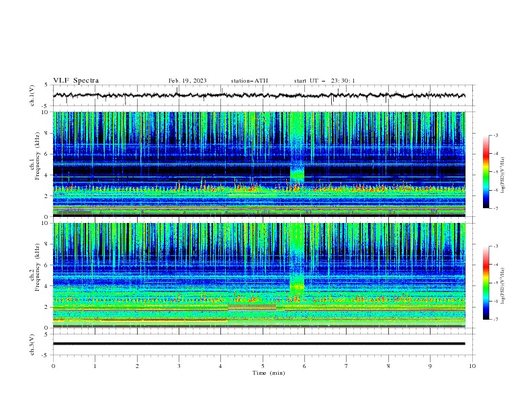Viewport: 532px width, 411px height.
Task: Click the 'VLF Spectra' title text
Action: click(76, 81)
